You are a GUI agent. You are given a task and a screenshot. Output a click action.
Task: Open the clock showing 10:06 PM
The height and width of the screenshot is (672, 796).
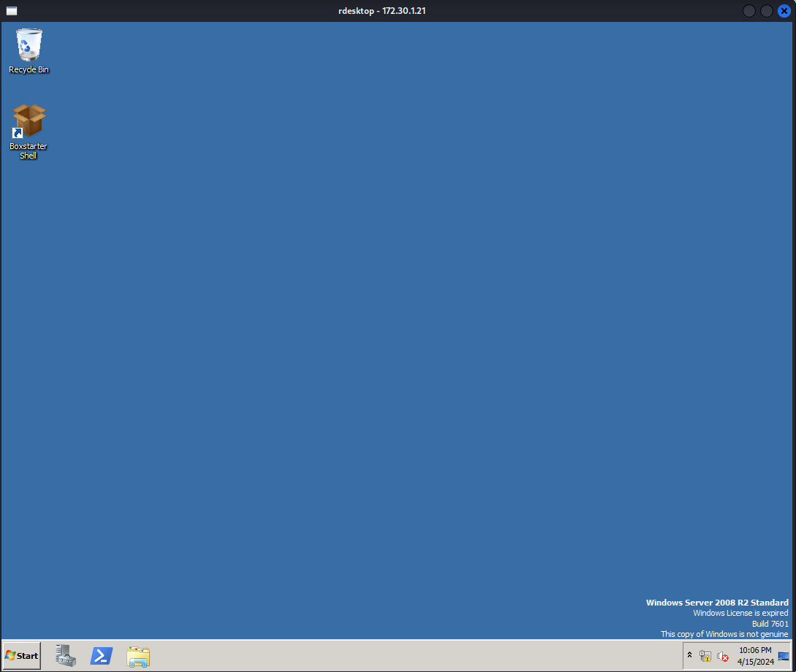754,655
